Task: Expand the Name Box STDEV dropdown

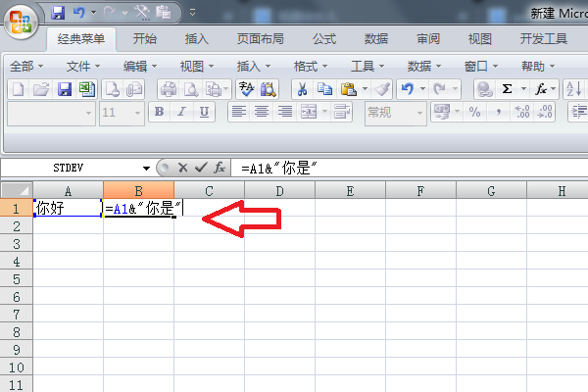Action: pos(146,168)
